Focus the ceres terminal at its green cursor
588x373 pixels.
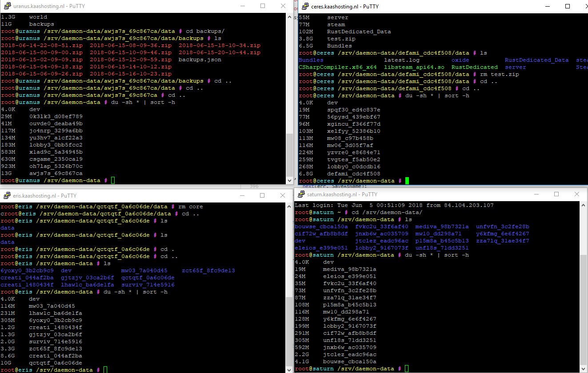pos(407,181)
